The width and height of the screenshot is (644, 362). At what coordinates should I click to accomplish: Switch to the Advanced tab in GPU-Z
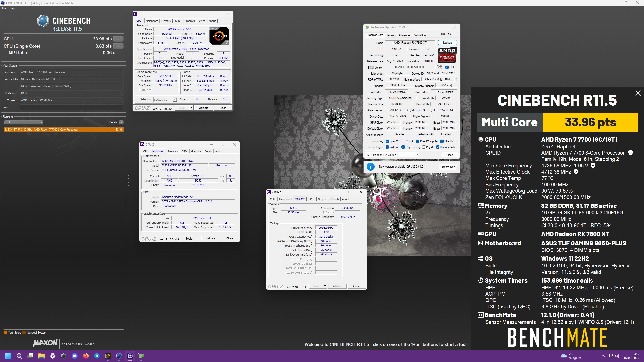(405, 35)
